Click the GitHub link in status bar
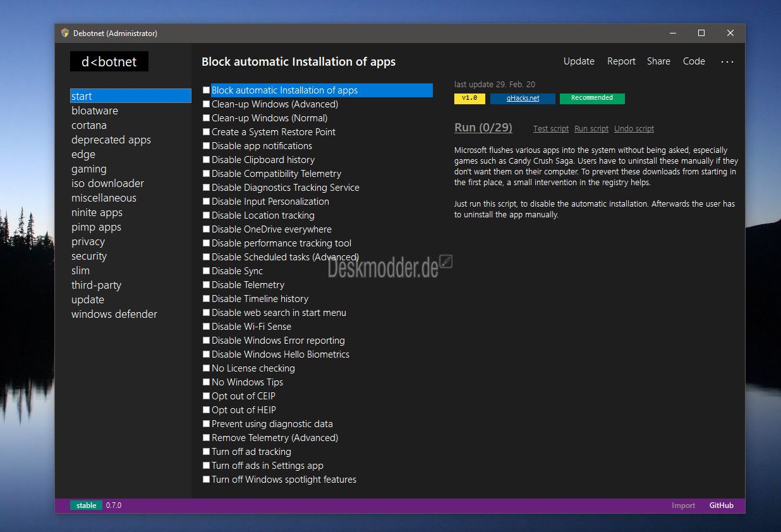The width and height of the screenshot is (781, 532). click(722, 505)
